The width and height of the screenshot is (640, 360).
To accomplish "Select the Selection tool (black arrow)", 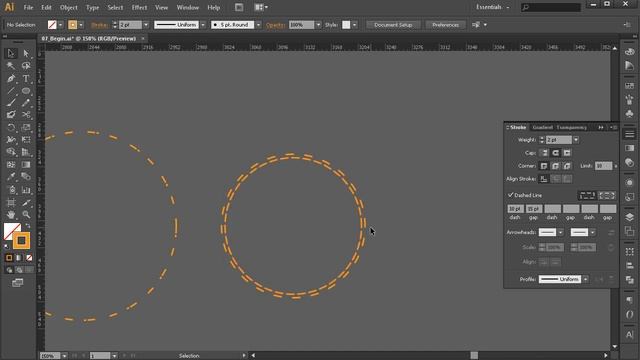I will tap(11, 53).
